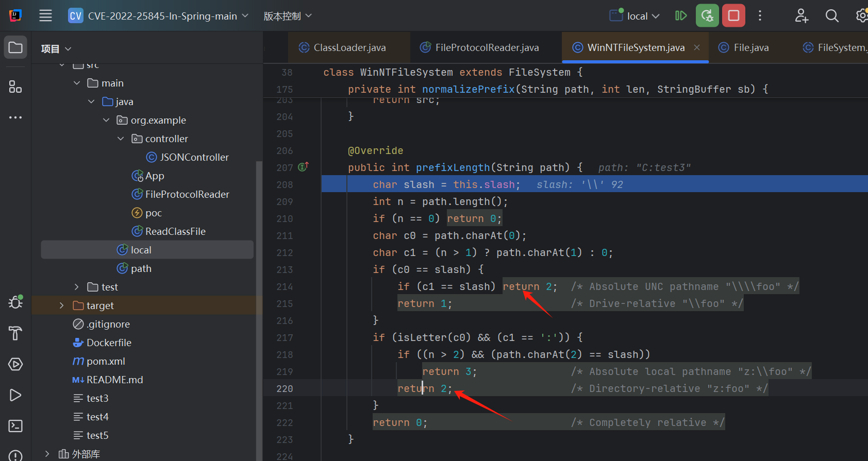Click the override gutter icon on line 207
This screenshot has height=461, width=868.
[x=303, y=167]
